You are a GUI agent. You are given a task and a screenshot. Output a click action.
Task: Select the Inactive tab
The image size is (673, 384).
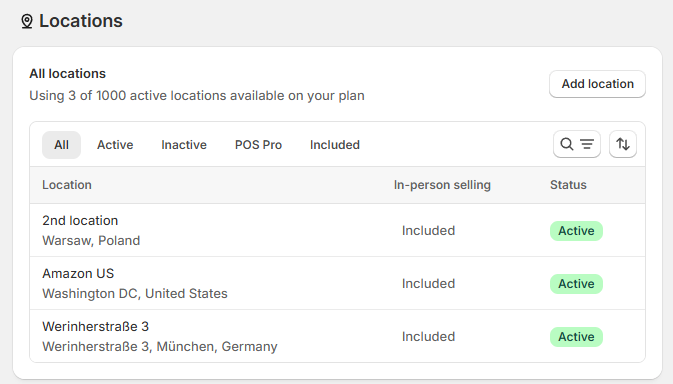tap(184, 145)
